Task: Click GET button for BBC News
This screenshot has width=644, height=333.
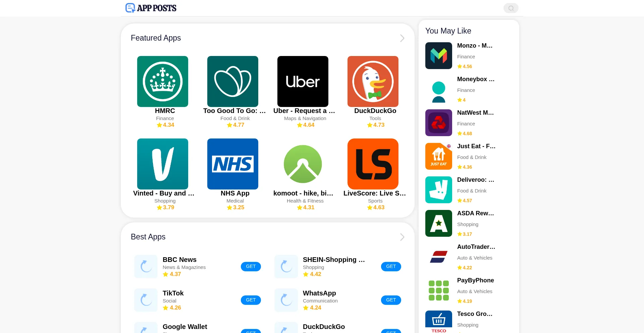Action: click(251, 267)
